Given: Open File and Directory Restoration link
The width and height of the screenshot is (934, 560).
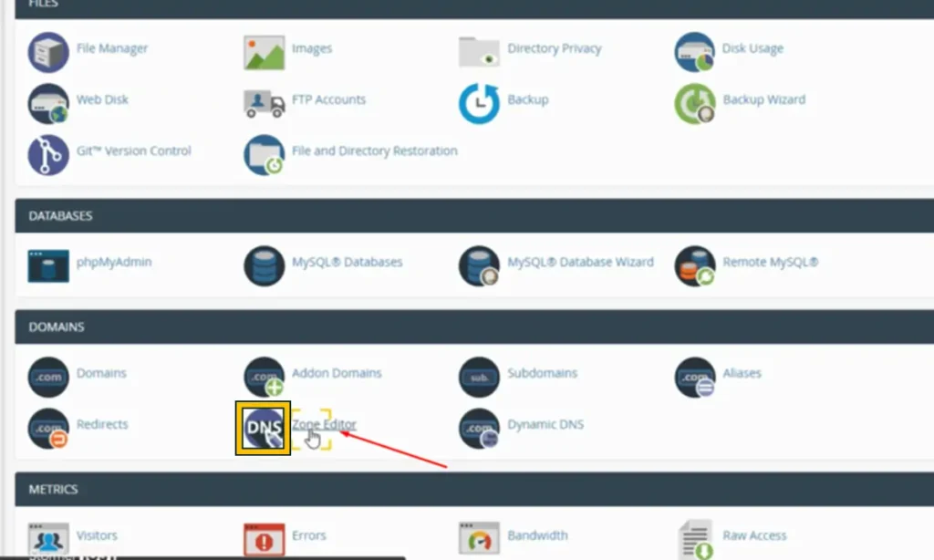Looking at the screenshot, I should coord(375,150).
